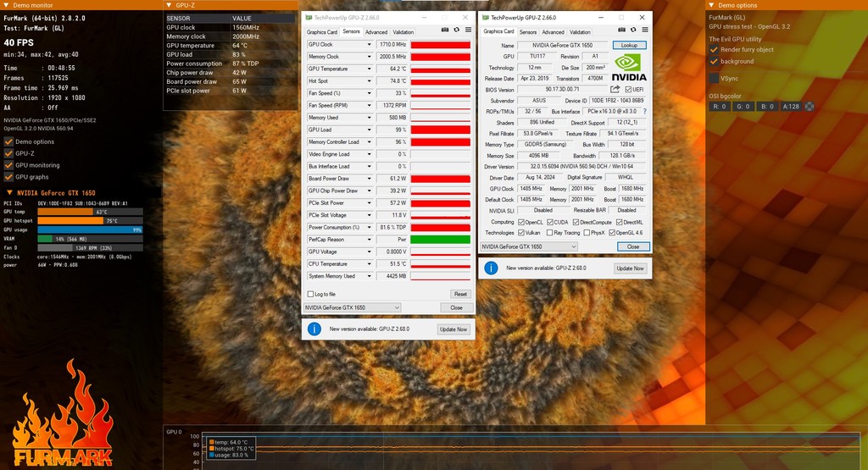Open the hamburger menu in GPU-Z Graphics Card window
Screen dimensions: 868x470
pos(645,30)
